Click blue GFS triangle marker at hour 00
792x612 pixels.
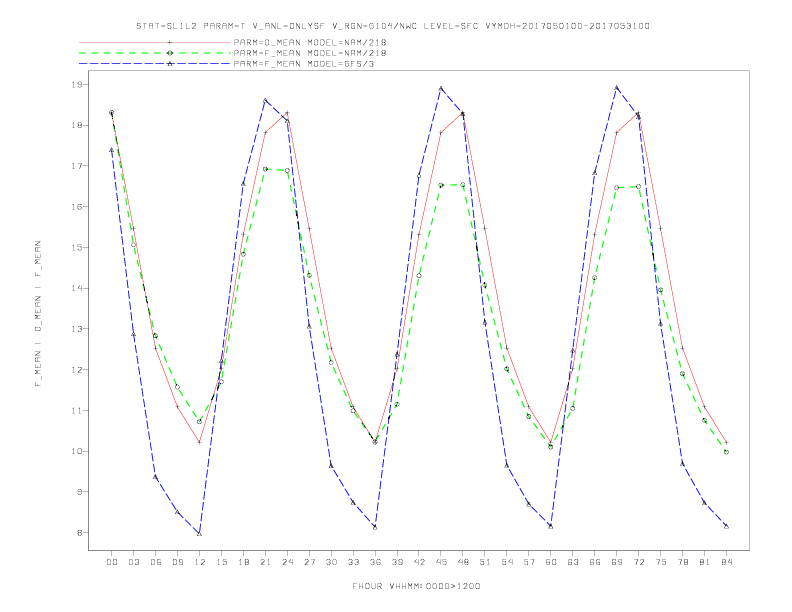112,150
